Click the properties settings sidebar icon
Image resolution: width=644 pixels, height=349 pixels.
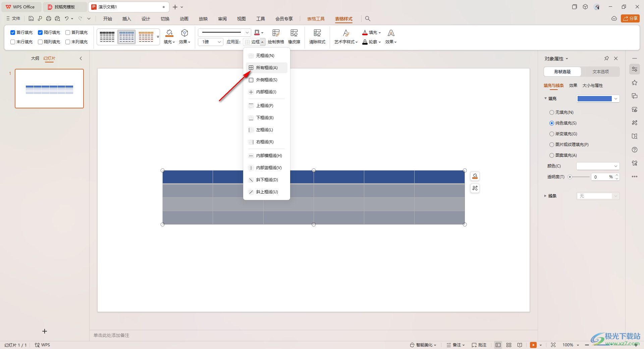tap(635, 69)
